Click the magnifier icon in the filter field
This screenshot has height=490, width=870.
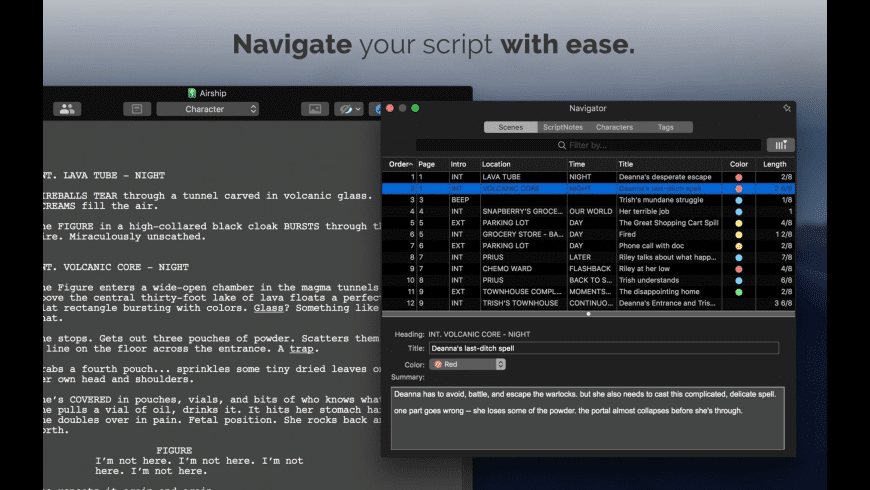coord(562,145)
